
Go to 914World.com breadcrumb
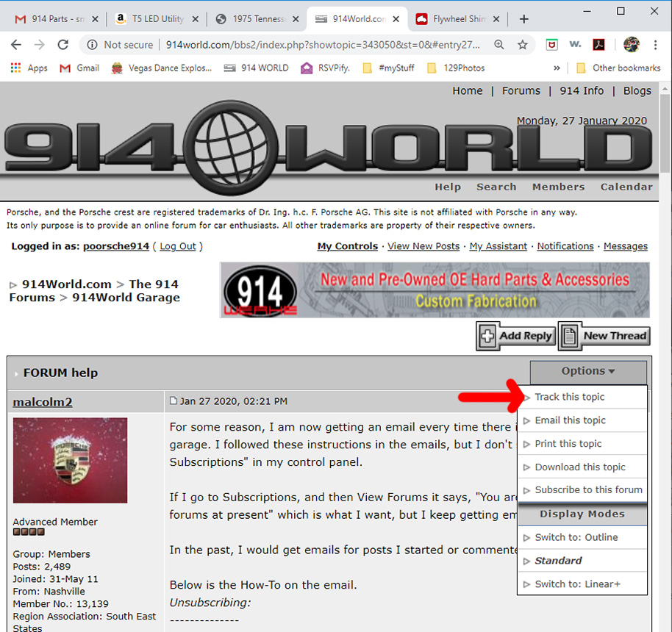coord(66,284)
